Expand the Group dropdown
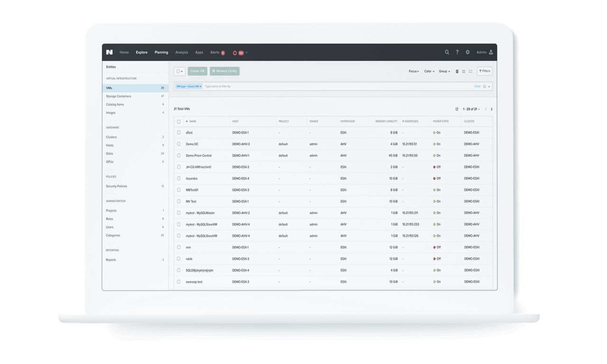The image size is (607, 364). 444,72
